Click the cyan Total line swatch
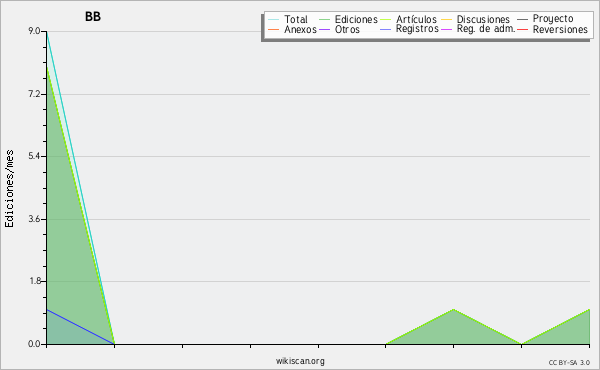This screenshot has width=600, height=370. point(274,19)
